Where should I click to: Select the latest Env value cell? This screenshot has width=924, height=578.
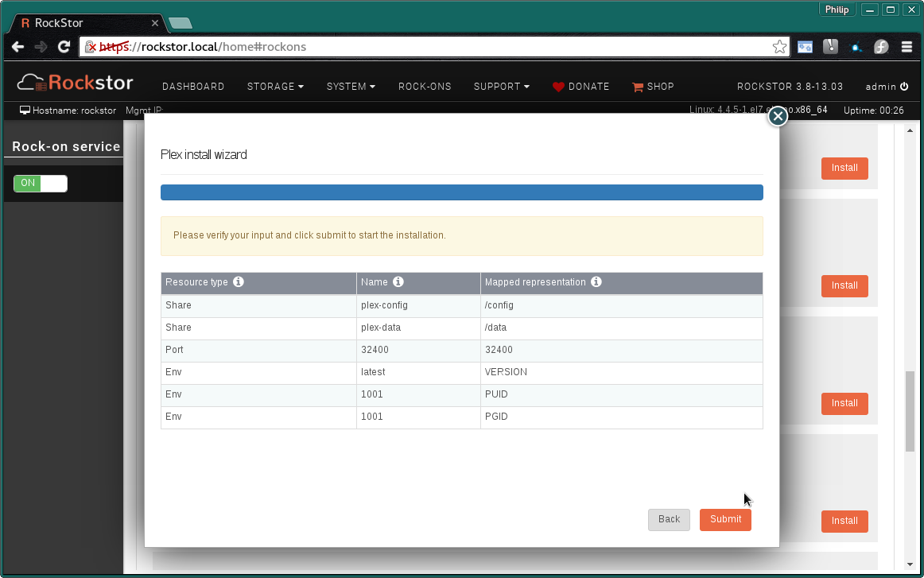(x=418, y=372)
